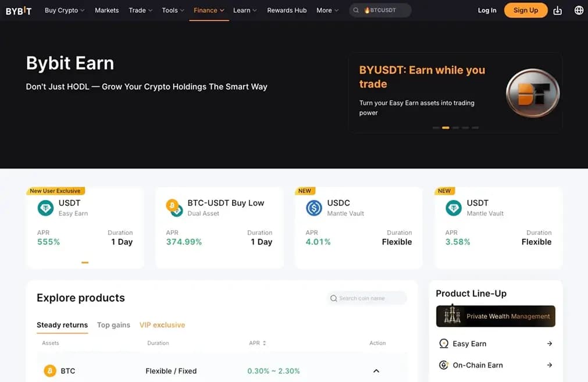Switch to the VIP exclusive tab

coord(162,325)
